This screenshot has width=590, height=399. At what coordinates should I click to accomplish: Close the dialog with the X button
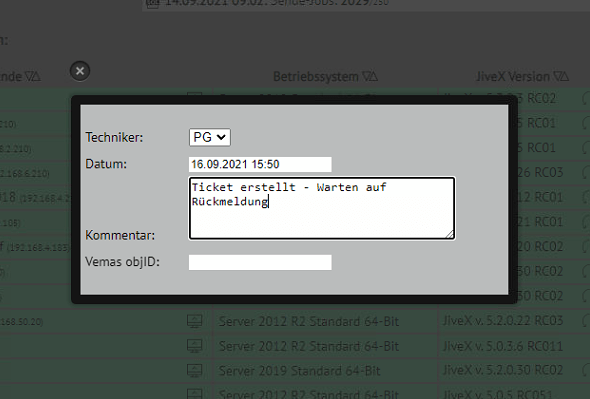tap(80, 71)
